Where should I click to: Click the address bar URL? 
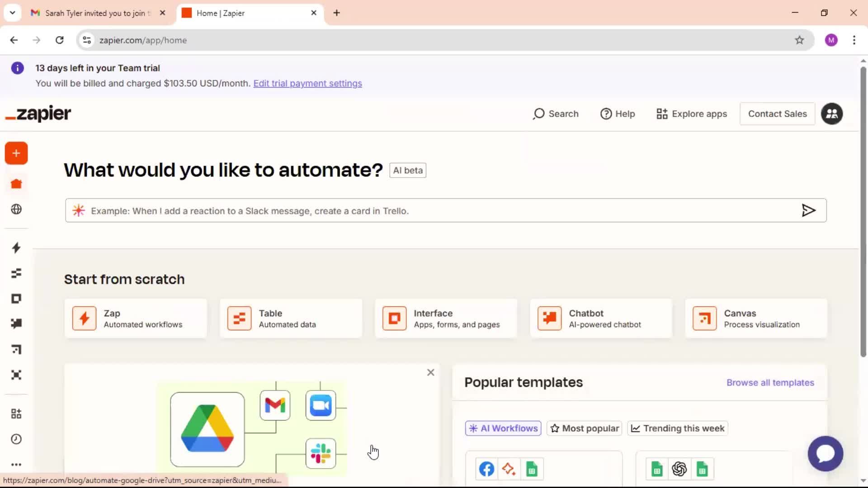[x=143, y=40]
